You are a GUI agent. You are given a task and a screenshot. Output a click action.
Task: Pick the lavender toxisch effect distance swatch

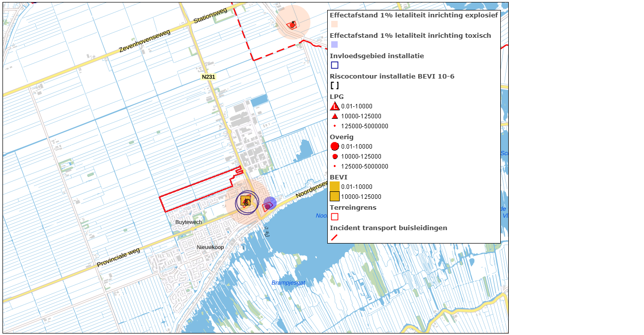335,45
